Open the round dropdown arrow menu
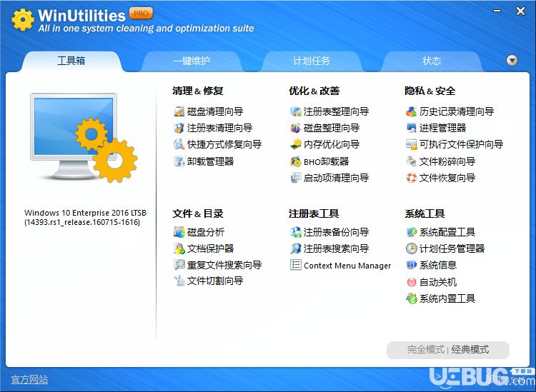The width and height of the screenshot is (536, 392). (512, 61)
